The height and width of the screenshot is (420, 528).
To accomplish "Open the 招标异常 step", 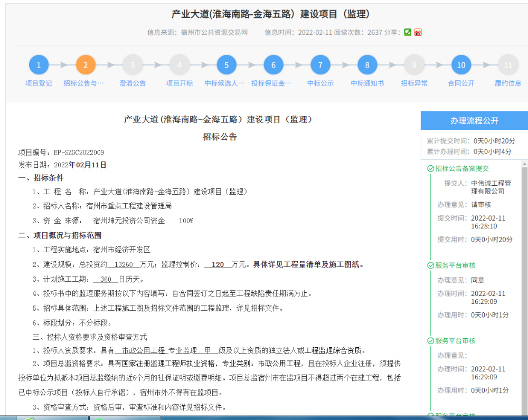I will 414,83.
